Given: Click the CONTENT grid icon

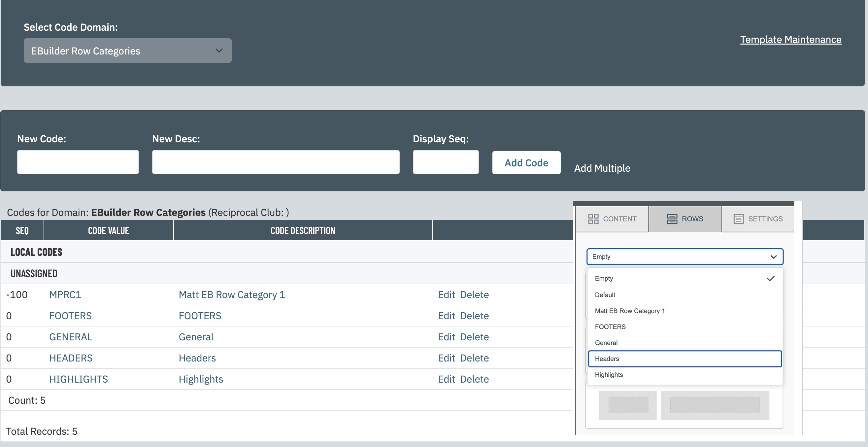Looking at the screenshot, I should click(x=593, y=219).
